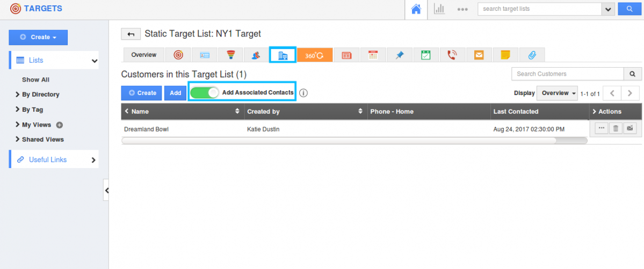Open the sidebar Create dropdown
Viewport: 644px width, 269px height.
(38, 37)
